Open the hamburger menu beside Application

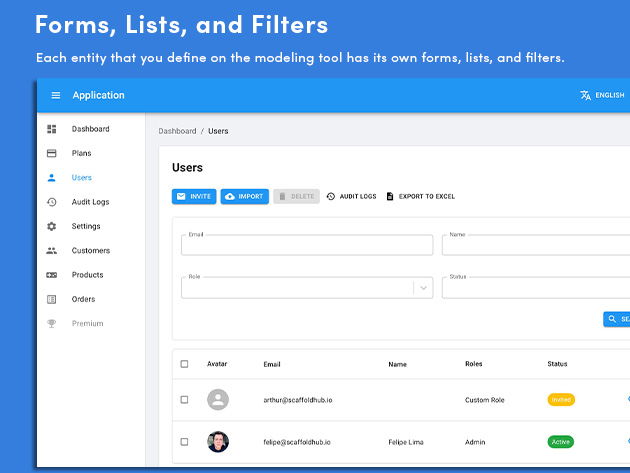(x=56, y=95)
